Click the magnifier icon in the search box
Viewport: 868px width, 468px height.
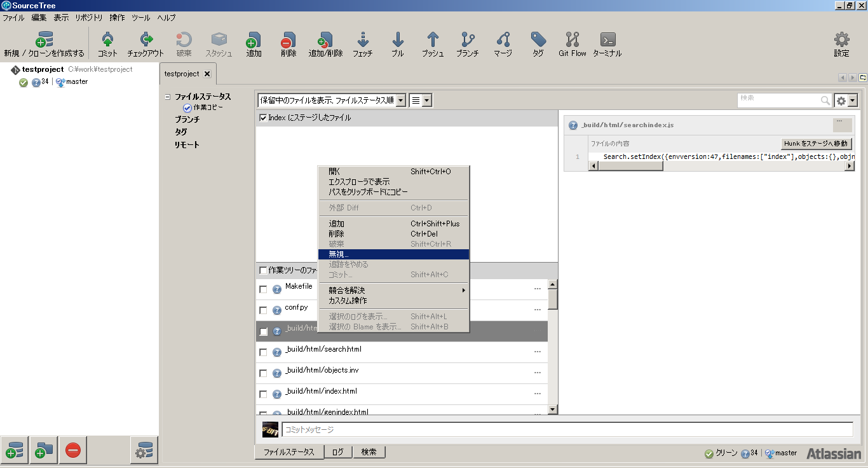tap(825, 100)
